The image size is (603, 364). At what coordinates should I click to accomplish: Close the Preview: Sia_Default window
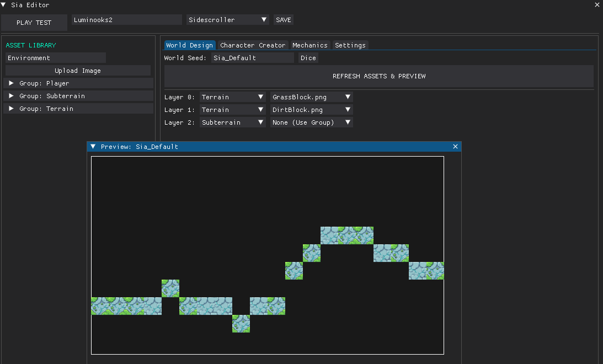(455, 147)
